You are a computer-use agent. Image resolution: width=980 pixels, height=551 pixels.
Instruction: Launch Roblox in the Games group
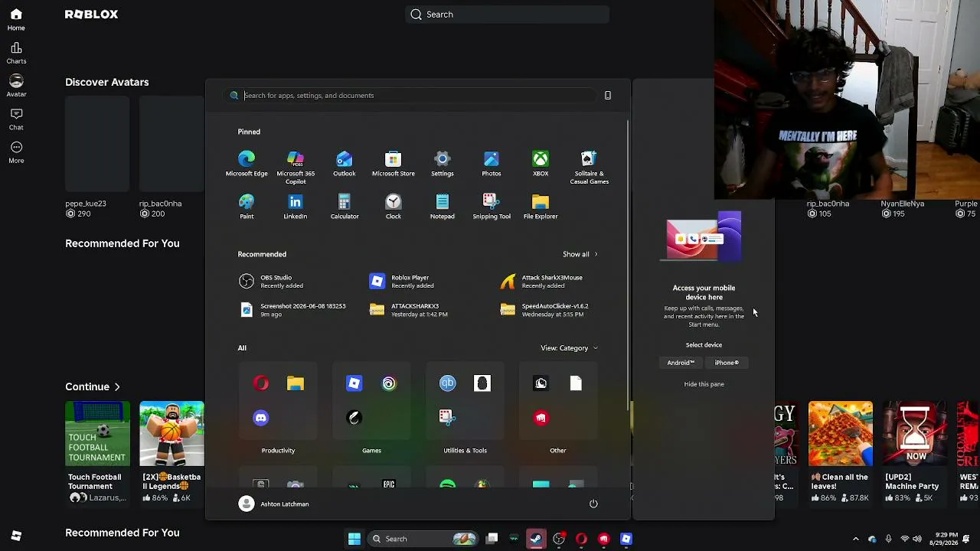click(354, 383)
